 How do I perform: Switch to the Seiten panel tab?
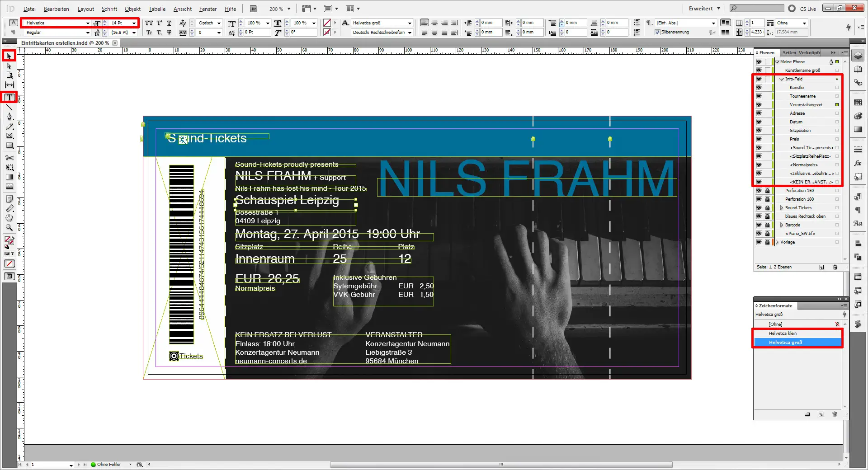point(788,52)
